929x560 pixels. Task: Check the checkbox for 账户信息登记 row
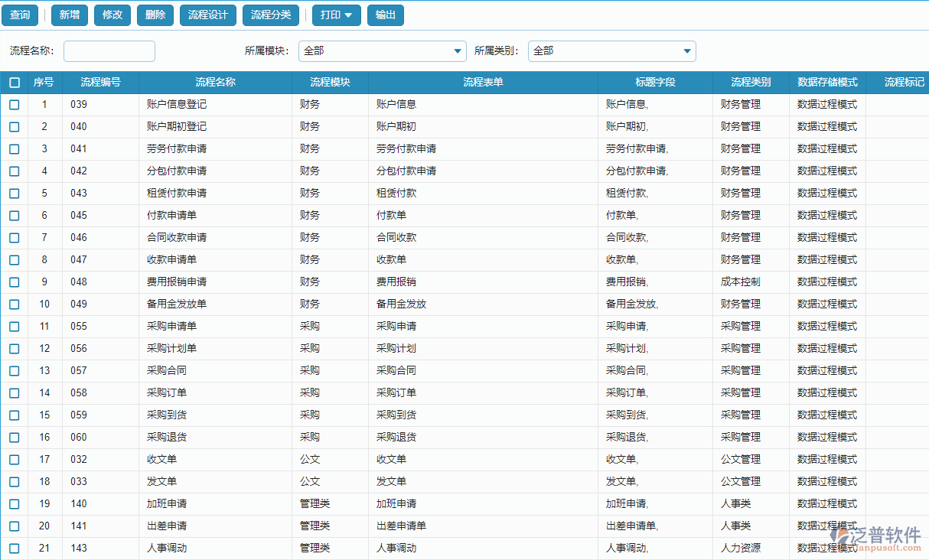13,105
